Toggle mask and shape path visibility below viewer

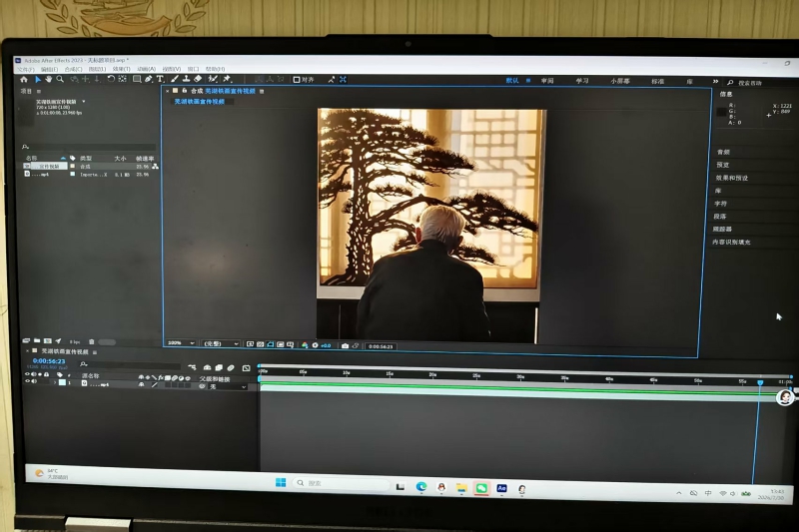[x=270, y=344]
